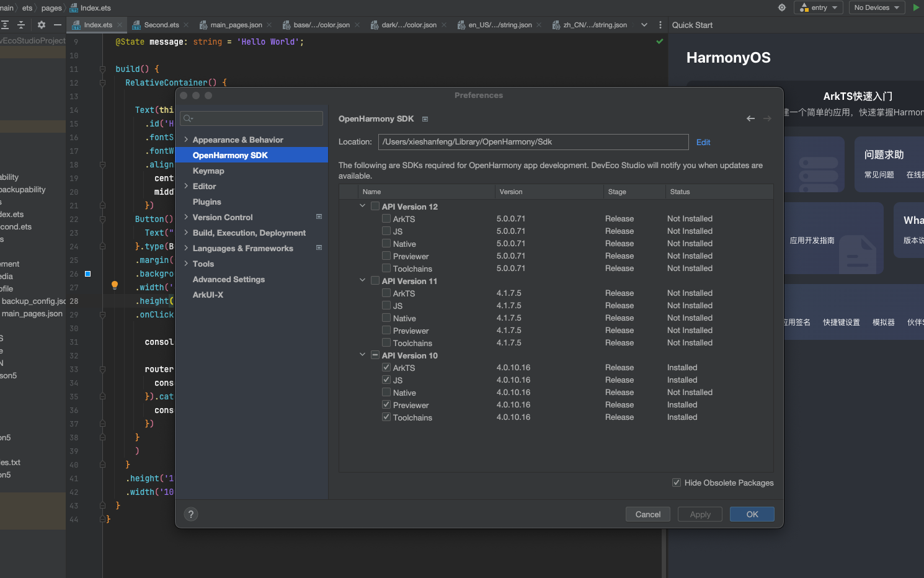Image resolution: width=924 pixels, height=578 pixels.
Task: Open project panel settings gear
Action: coord(42,25)
